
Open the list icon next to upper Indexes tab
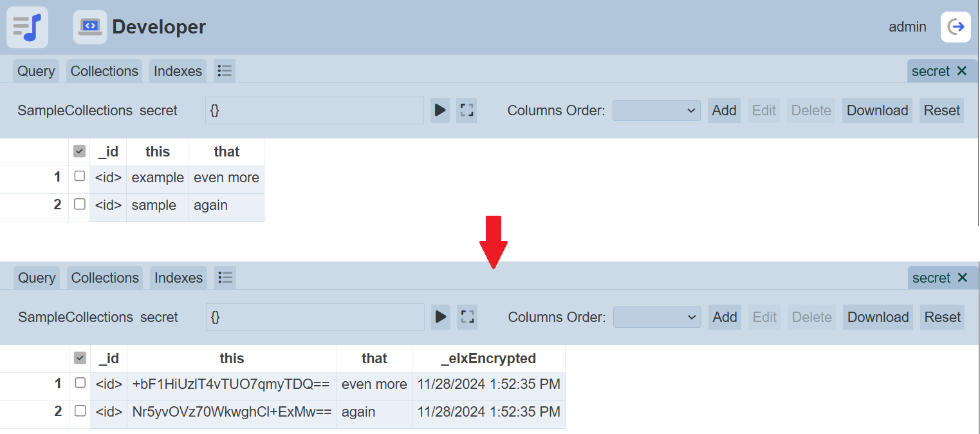(225, 71)
